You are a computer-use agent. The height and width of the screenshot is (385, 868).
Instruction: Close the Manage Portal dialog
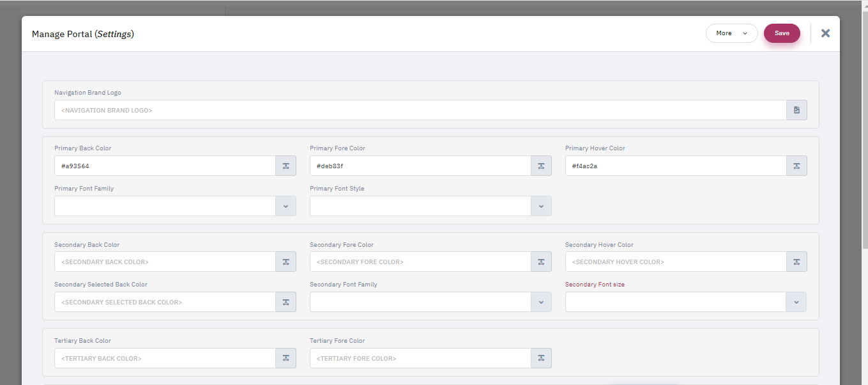[x=825, y=33]
